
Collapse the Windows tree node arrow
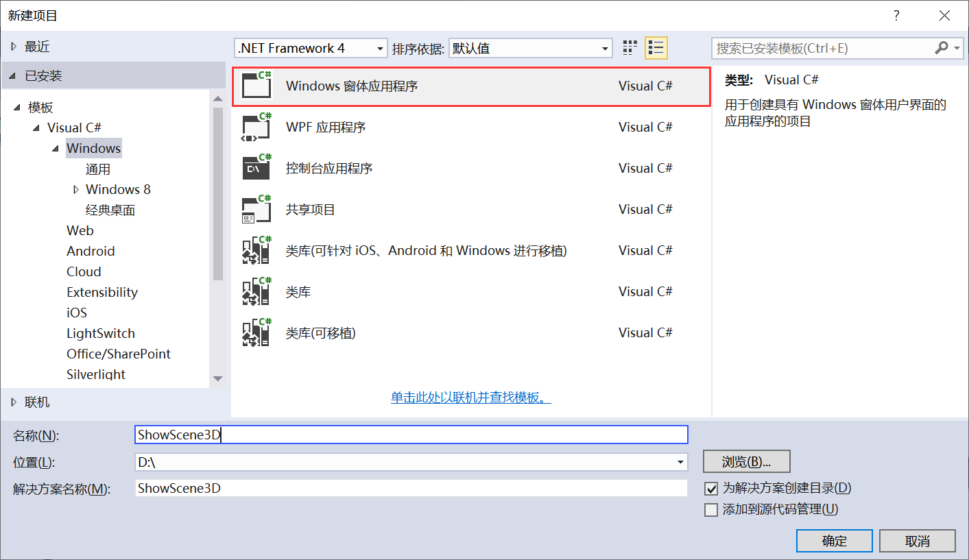56,149
